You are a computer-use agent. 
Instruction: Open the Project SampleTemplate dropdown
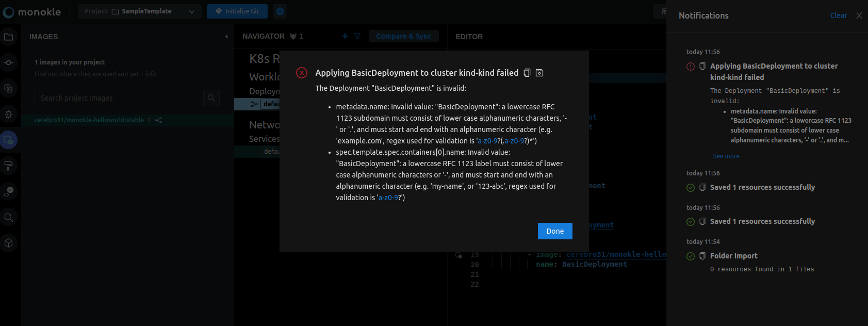point(139,11)
